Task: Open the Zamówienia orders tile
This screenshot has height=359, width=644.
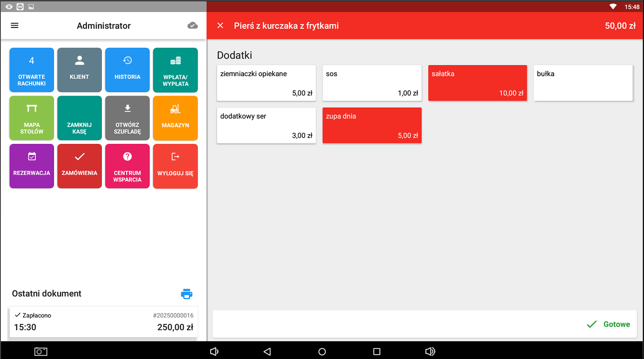Action: click(x=79, y=166)
